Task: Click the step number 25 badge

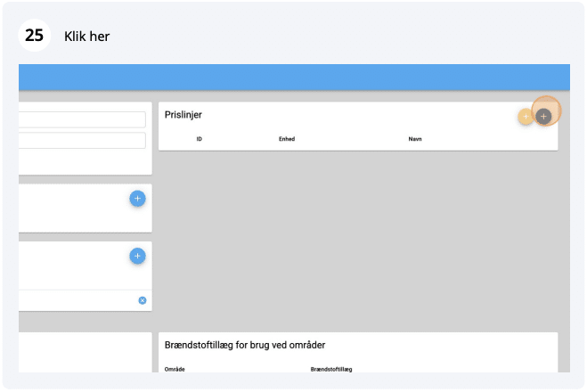Action: [x=35, y=37]
